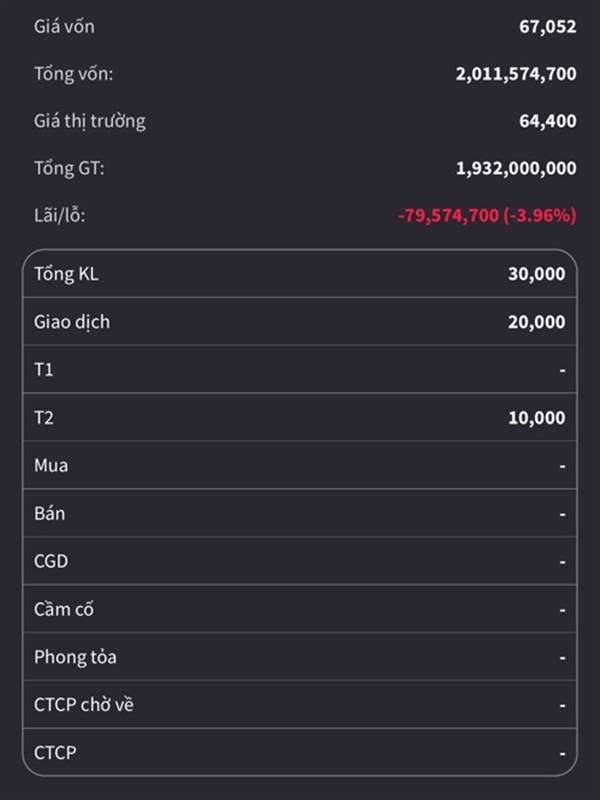Tap the red Lãi/lỗ loss figure

[x=487, y=215]
